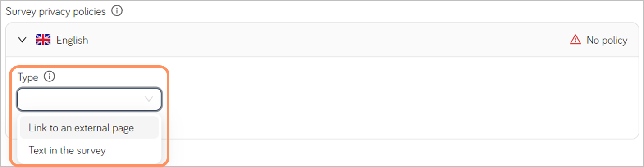
Task: Click the British flag beside English
Action: click(x=43, y=40)
